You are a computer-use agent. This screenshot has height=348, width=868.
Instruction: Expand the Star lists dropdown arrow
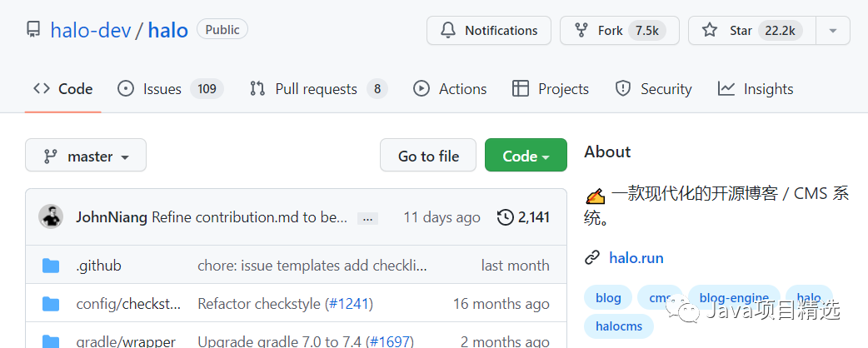[x=833, y=31]
